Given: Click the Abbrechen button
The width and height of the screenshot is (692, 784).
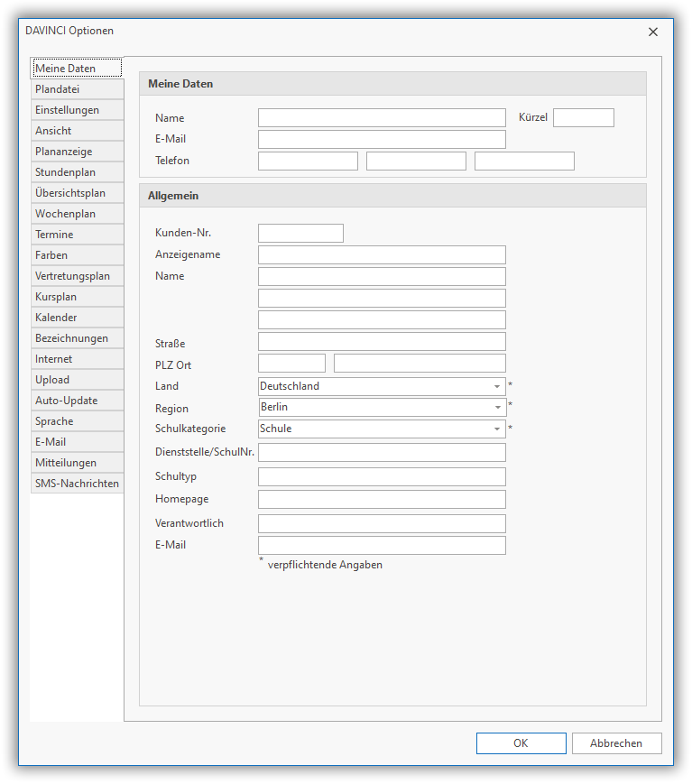Looking at the screenshot, I should click(616, 743).
